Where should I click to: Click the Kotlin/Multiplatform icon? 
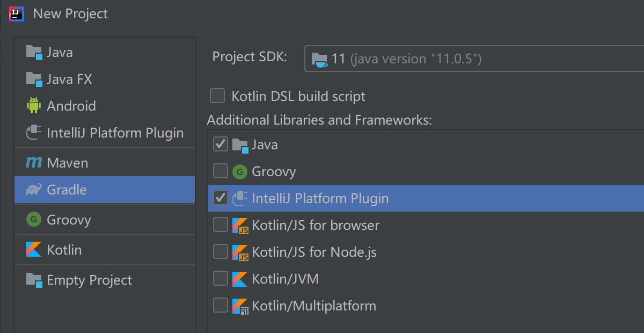click(x=240, y=305)
